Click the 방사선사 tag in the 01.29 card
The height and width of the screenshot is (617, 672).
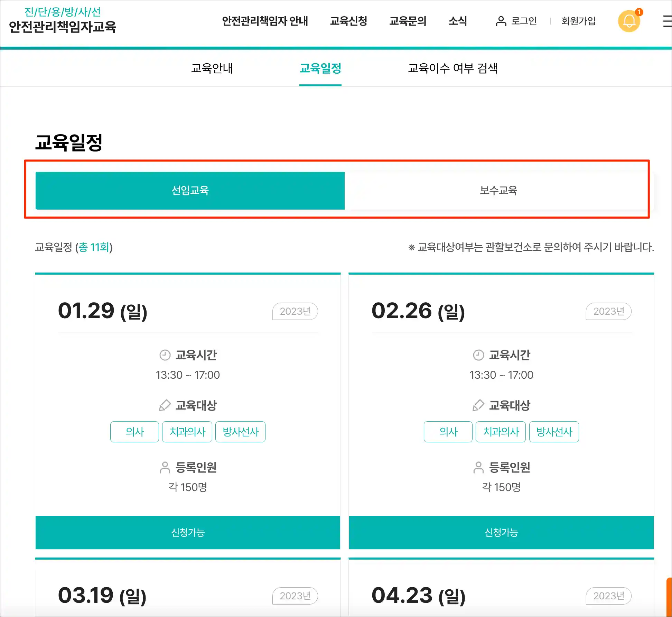241,432
